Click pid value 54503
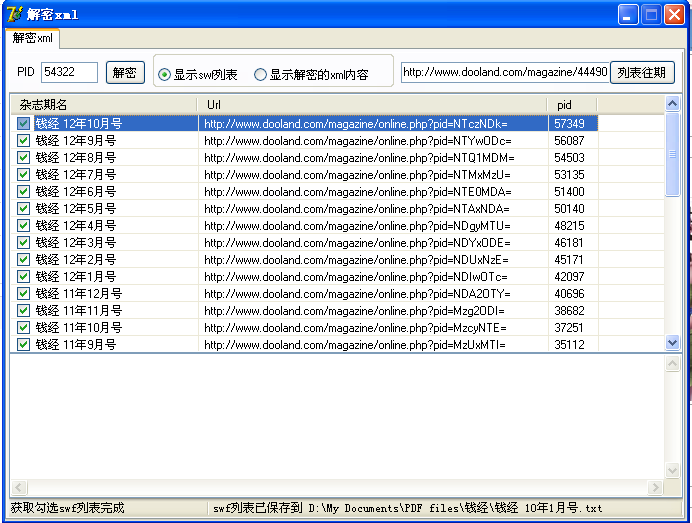The height and width of the screenshot is (523, 692). 569,158
